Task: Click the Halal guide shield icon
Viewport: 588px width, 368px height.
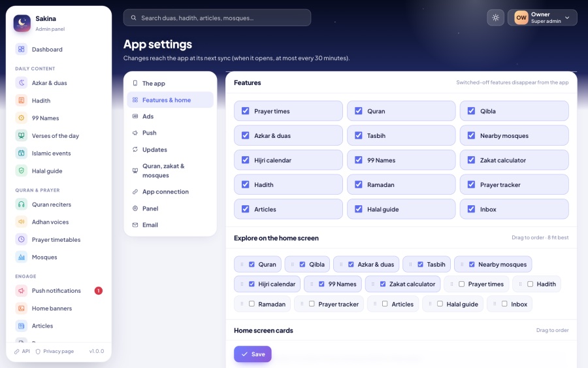Action: point(22,171)
